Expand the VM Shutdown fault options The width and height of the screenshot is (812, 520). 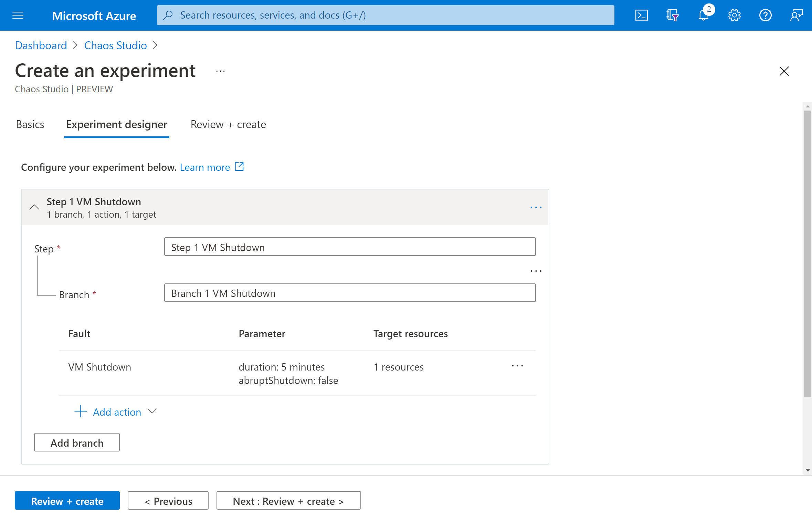(518, 366)
